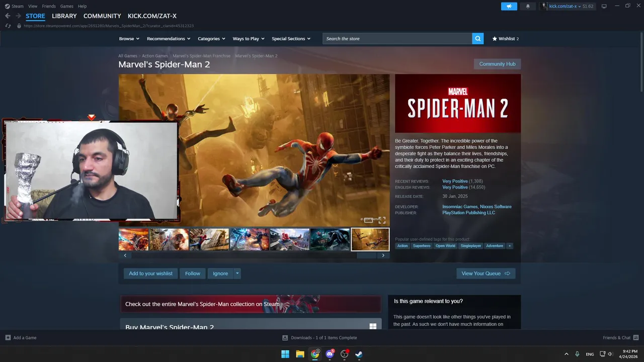
Task: Open the Spider-Man collection banner link
Action: click(251, 304)
